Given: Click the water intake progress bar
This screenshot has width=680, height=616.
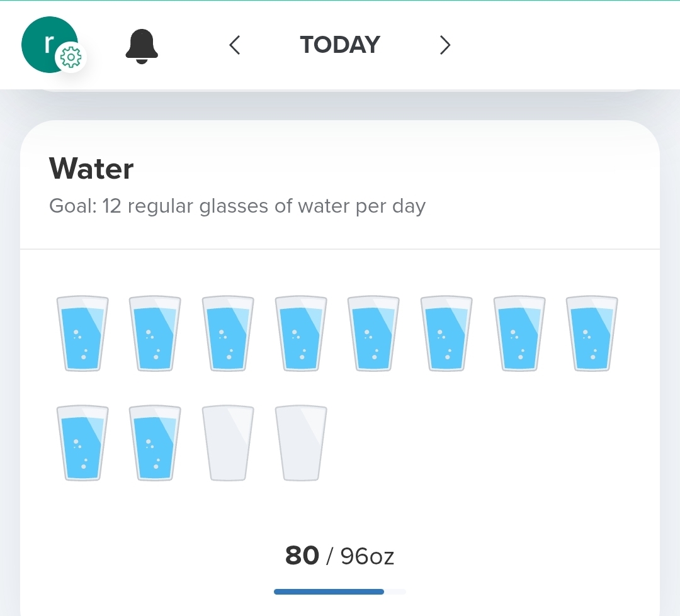Looking at the screenshot, I should pos(340,591).
